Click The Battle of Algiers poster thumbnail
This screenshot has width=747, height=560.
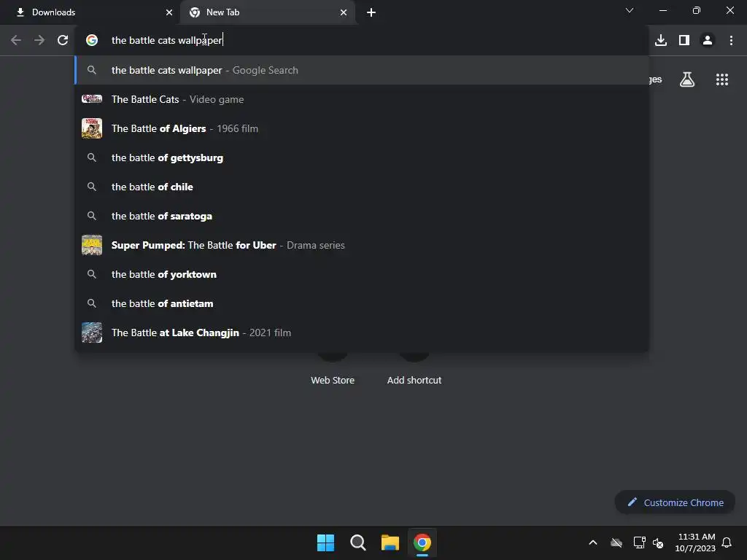click(92, 128)
